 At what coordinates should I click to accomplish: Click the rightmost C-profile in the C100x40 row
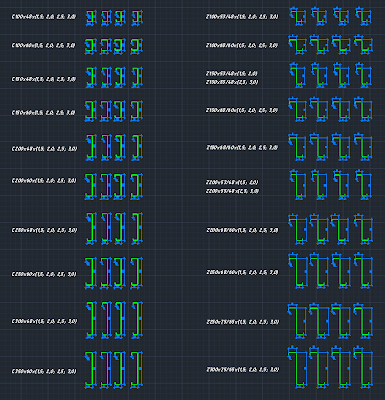point(137,18)
